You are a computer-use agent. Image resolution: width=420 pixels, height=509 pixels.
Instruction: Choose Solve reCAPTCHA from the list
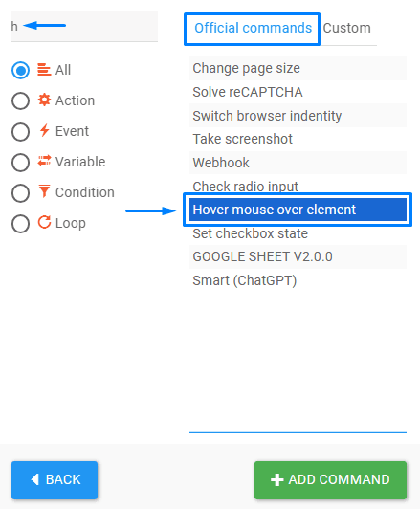[x=298, y=92]
